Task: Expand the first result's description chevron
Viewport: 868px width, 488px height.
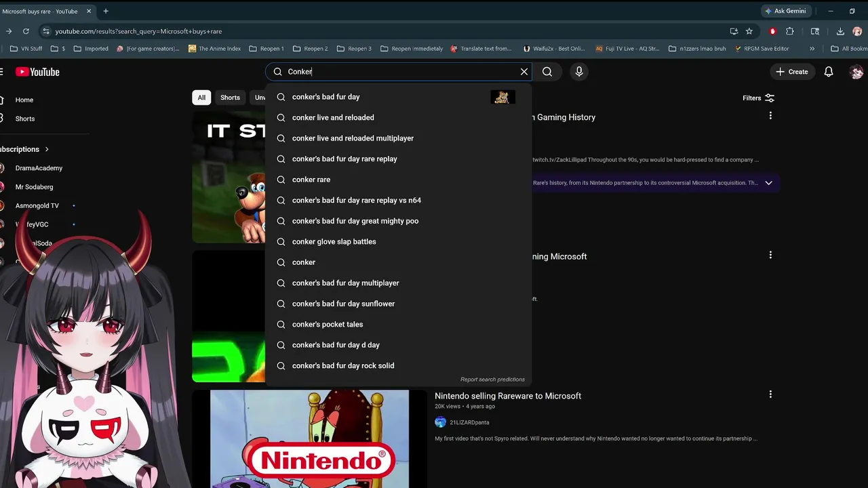Action: click(x=768, y=183)
